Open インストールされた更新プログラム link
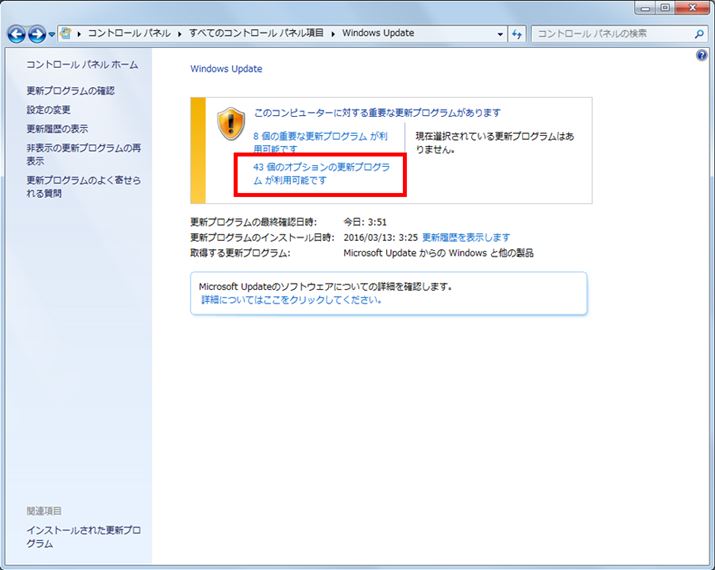The height and width of the screenshot is (570, 715). tap(83, 537)
